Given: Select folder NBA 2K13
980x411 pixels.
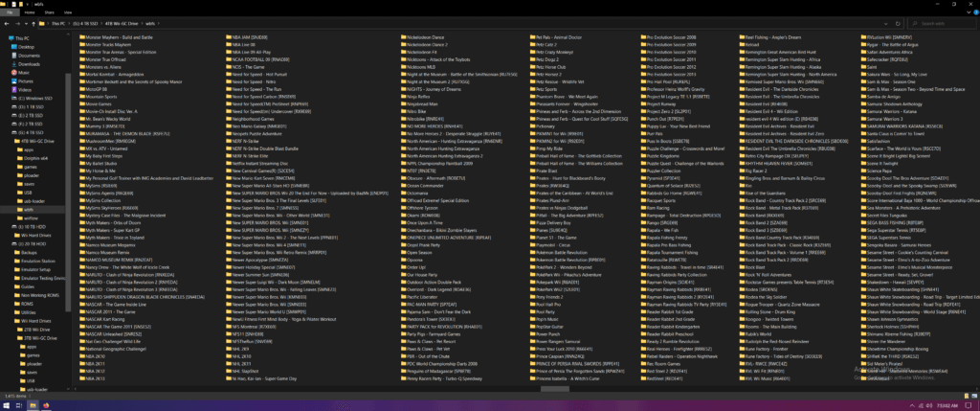Looking at the screenshot, I should pyautogui.click(x=93, y=378).
